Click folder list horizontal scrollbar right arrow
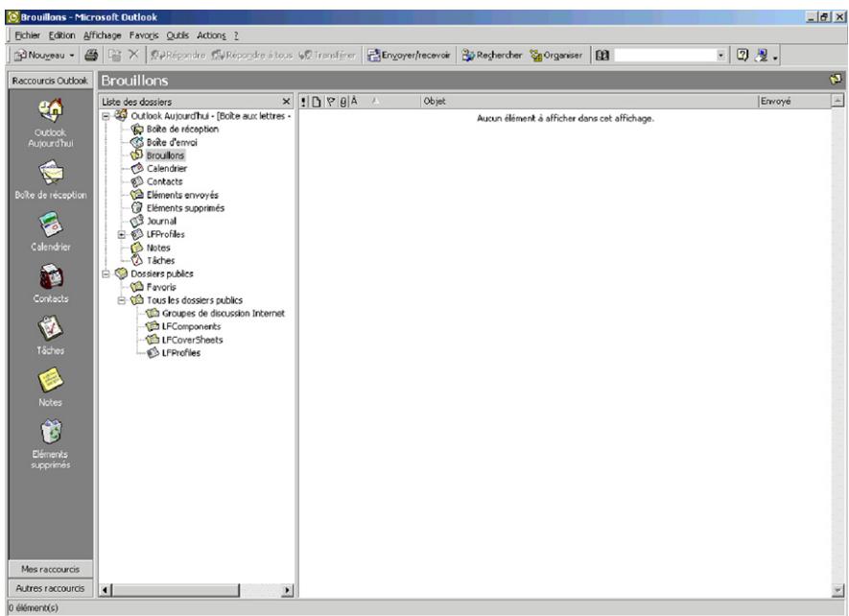 click(288, 590)
